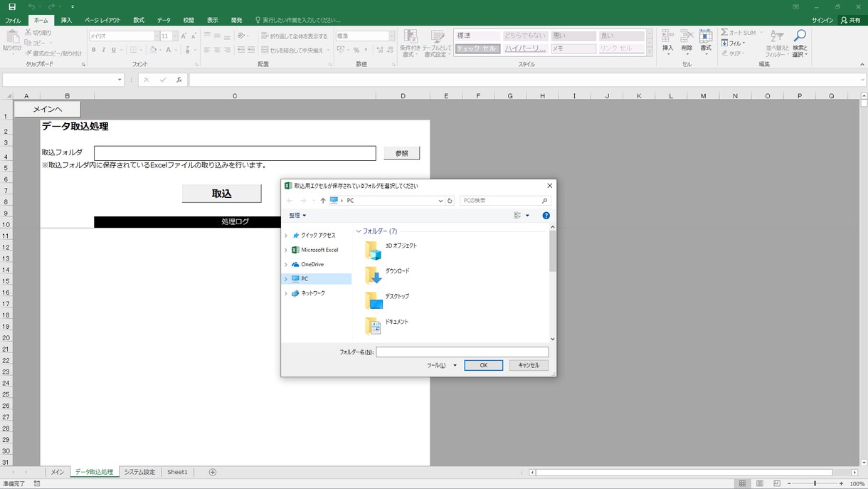This screenshot has width=868, height=489.
Task: Click the Align Left icon
Action: 207,51
